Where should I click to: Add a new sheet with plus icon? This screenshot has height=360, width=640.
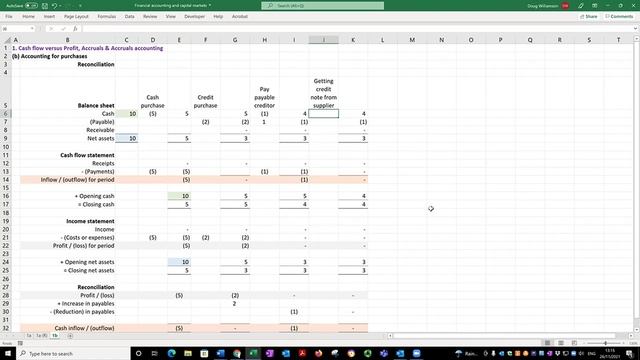pyautogui.click(x=70, y=336)
